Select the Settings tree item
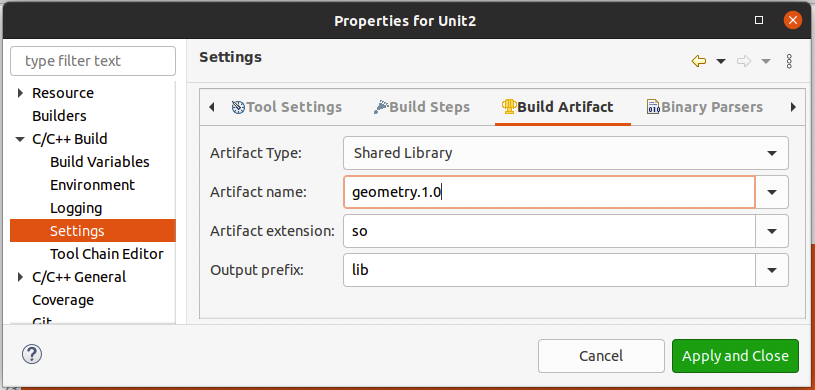This screenshot has width=815, height=390. [93, 231]
